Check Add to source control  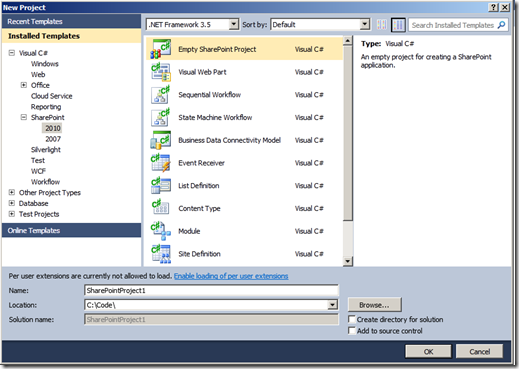(x=351, y=330)
